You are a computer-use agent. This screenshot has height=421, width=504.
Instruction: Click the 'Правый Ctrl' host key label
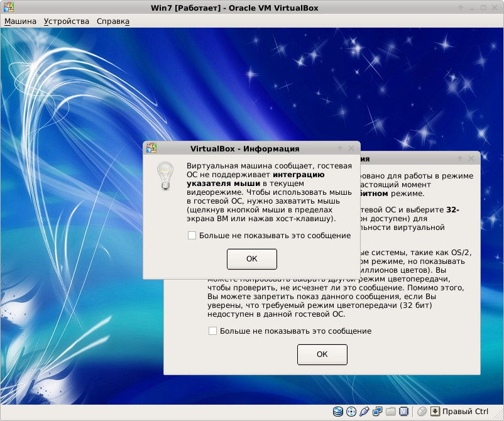click(x=465, y=412)
